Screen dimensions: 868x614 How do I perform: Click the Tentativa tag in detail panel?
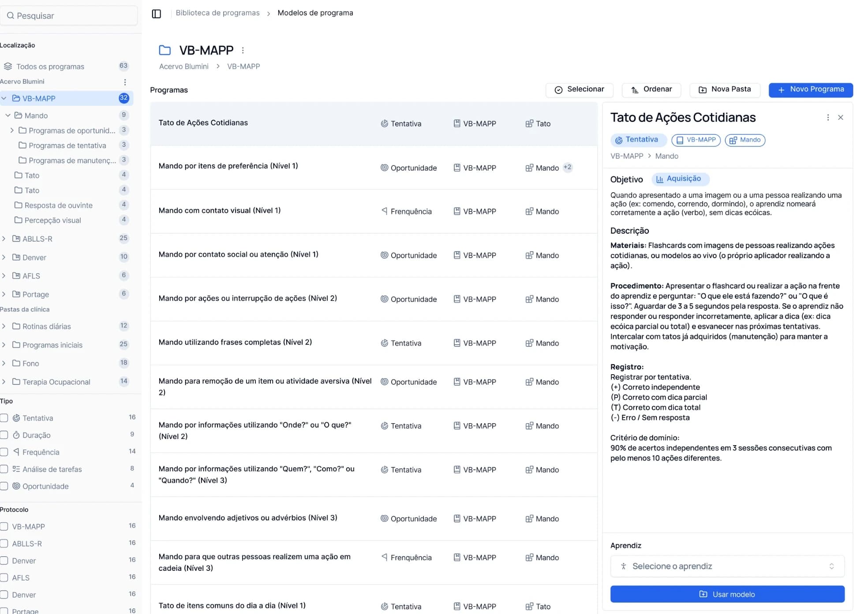click(638, 140)
